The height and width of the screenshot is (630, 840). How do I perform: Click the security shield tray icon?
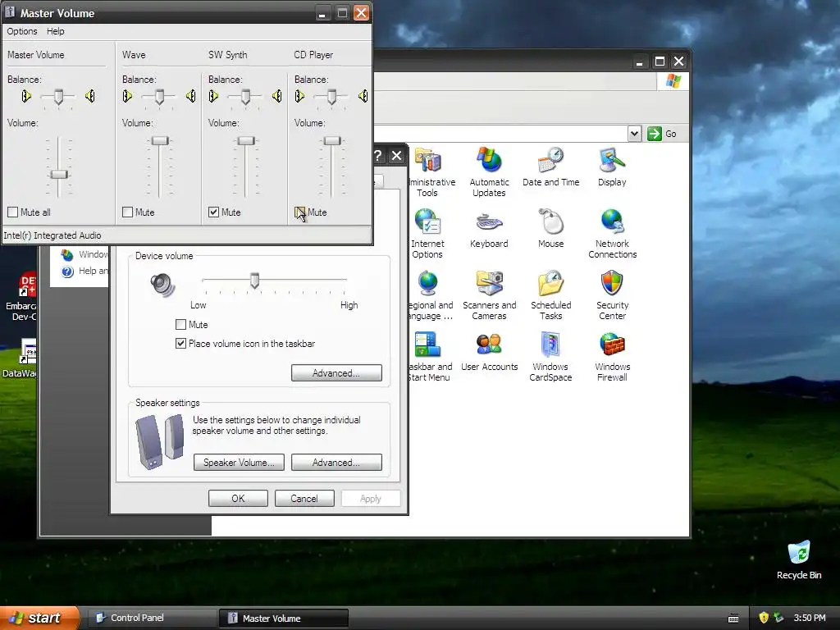coord(764,618)
